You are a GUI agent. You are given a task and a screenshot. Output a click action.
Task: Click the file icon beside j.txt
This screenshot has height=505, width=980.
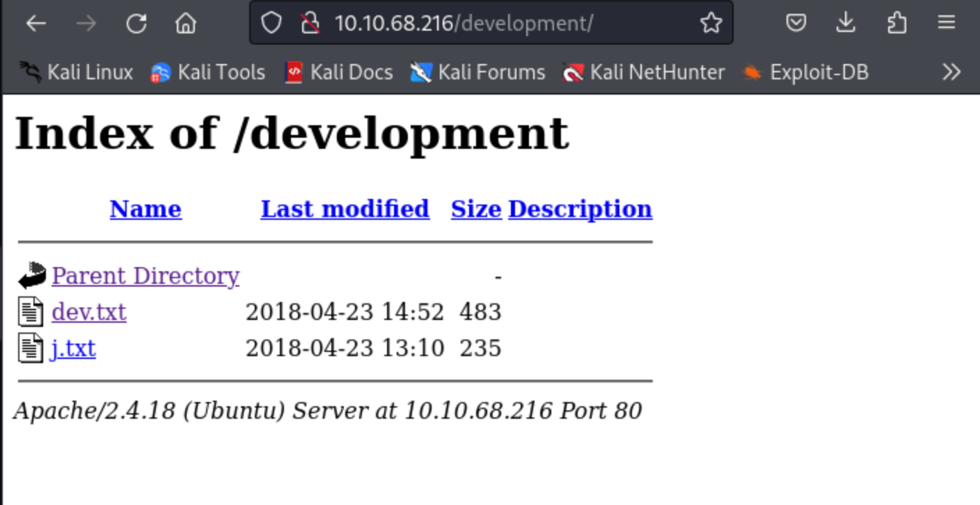point(30,348)
